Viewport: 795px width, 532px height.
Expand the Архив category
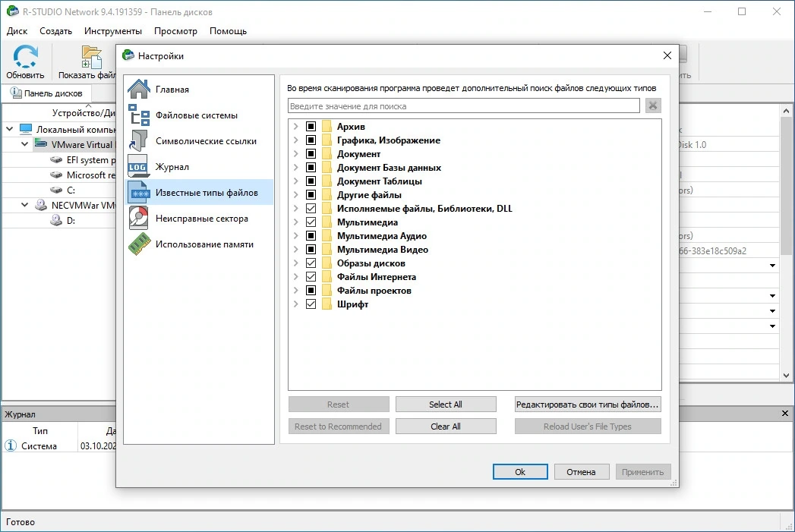point(295,126)
